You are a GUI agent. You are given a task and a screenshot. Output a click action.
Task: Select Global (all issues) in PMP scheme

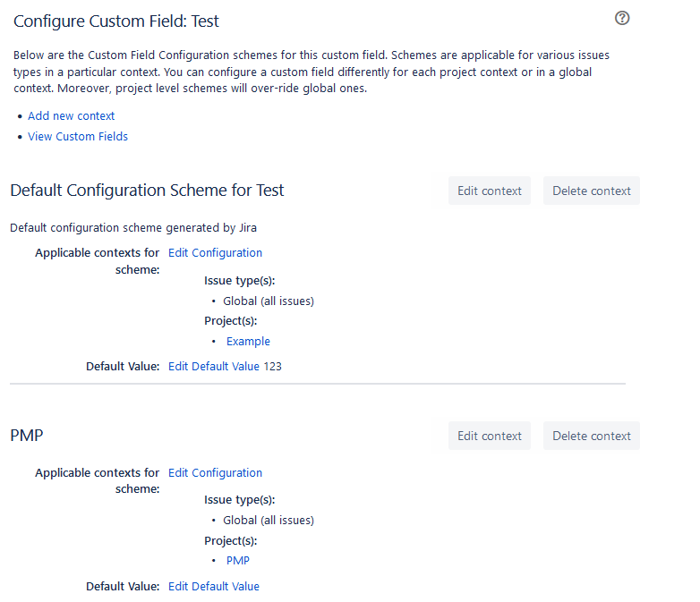point(269,521)
